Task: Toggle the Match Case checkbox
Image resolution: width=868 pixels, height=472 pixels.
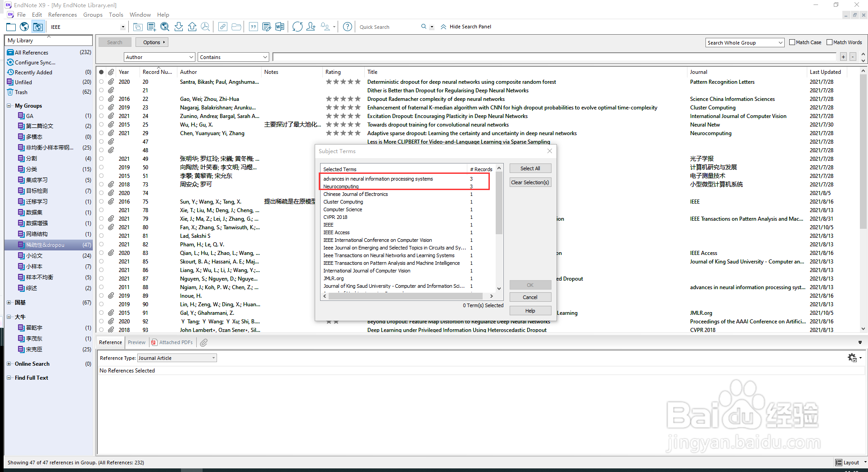Action: pyautogui.click(x=792, y=42)
